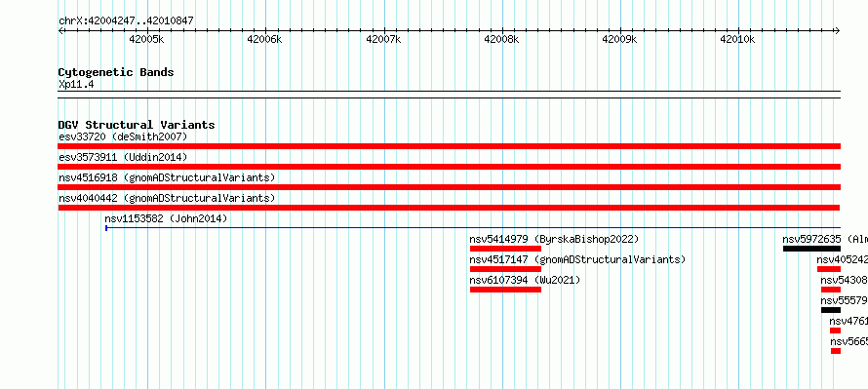Click the black bar under nsv55579
This screenshot has height=389, width=868.
pyautogui.click(x=831, y=310)
